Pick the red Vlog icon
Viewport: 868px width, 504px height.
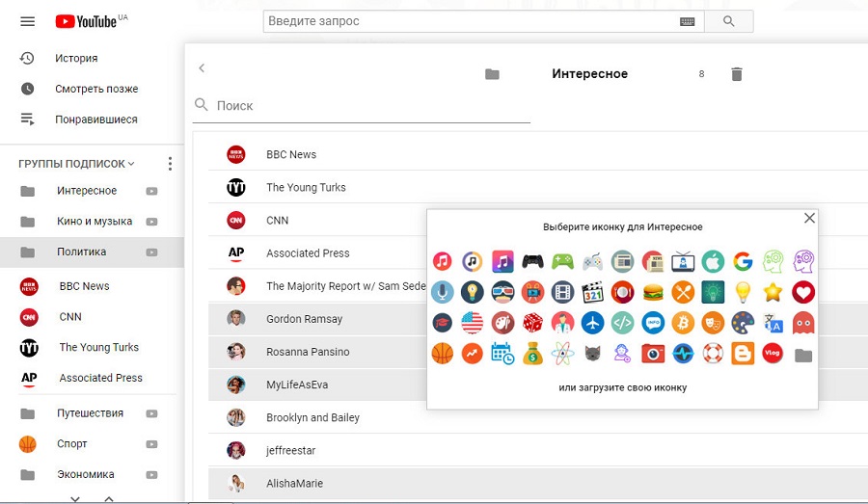tap(773, 354)
